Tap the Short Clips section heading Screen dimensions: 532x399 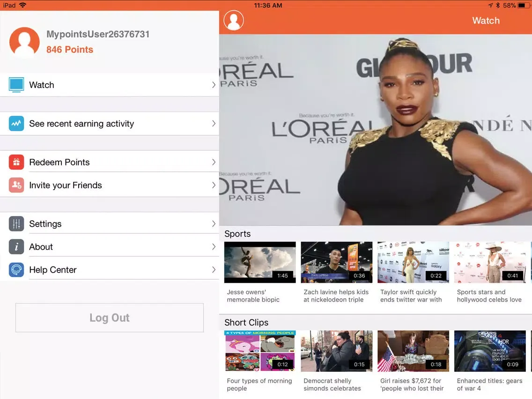tap(246, 322)
